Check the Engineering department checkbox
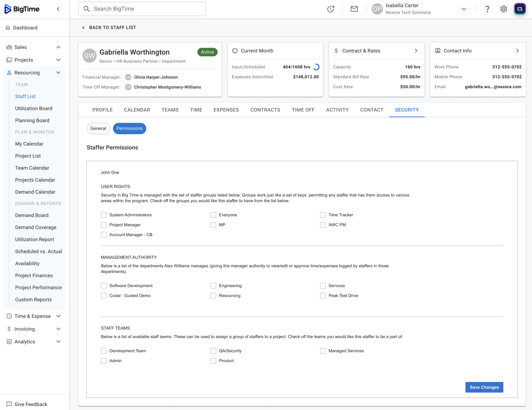Image resolution: width=532 pixels, height=410 pixels. click(213, 286)
